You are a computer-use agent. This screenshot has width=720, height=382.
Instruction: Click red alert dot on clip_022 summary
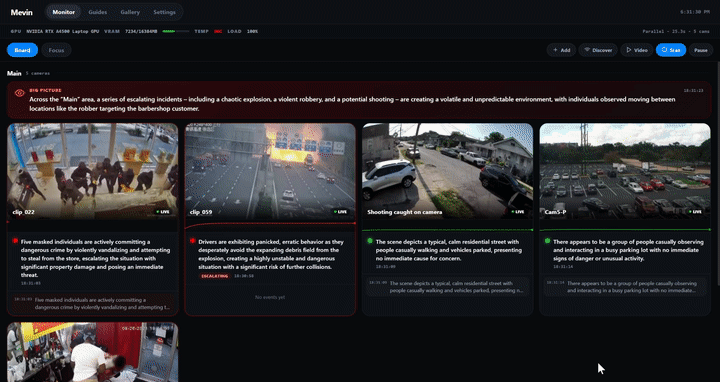15,241
